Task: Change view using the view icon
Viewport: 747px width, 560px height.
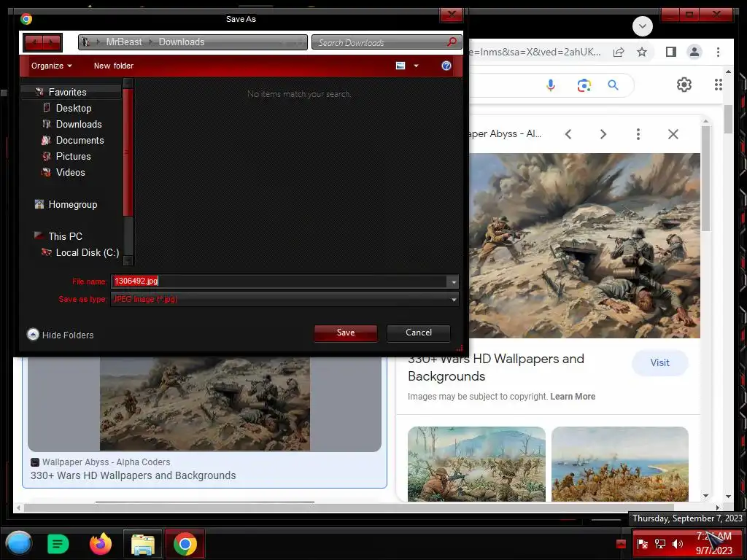Action: (400, 66)
